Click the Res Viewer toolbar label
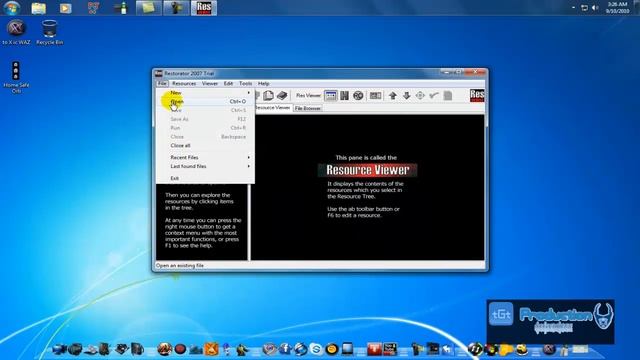Image resolution: width=640 pixels, height=360 pixels. [309, 96]
